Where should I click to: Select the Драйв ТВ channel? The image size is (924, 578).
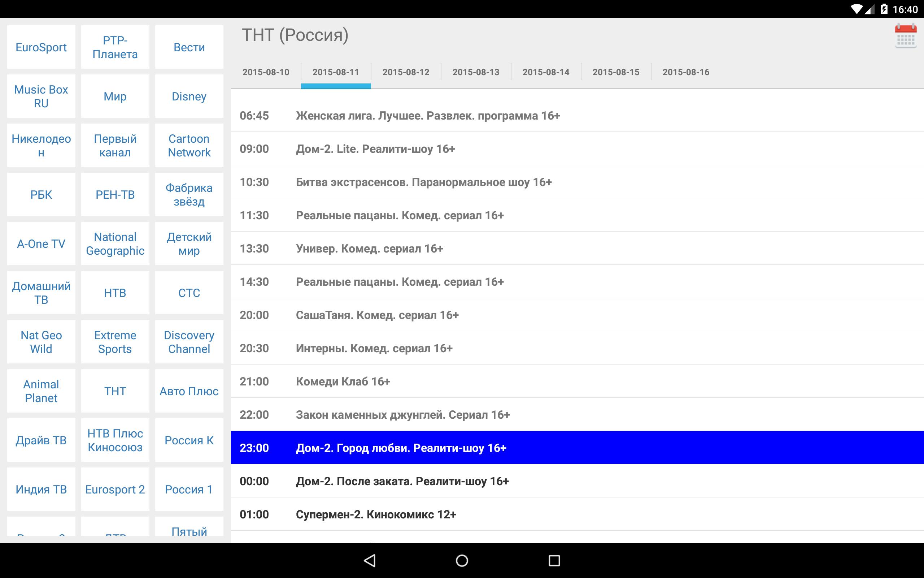[41, 440]
